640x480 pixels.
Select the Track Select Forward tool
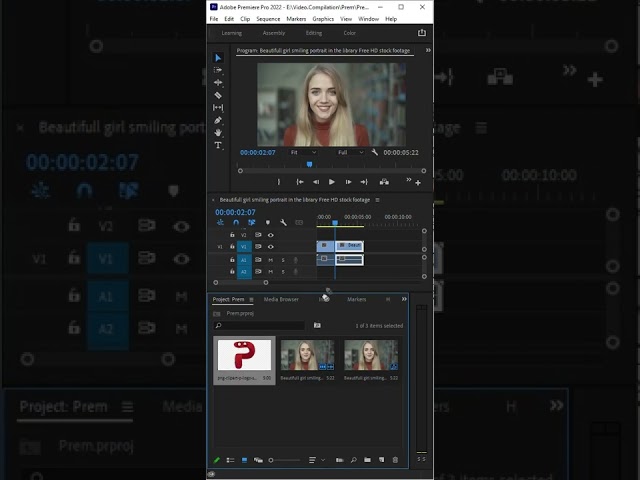coord(218,70)
